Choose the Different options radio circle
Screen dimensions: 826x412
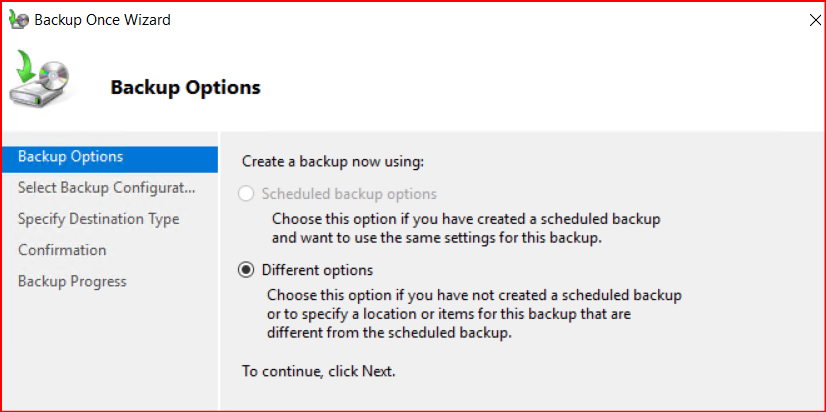(x=246, y=270)
